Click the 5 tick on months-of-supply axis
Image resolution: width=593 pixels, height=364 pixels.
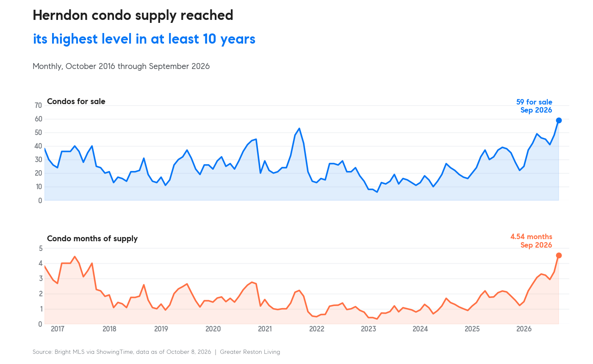pos(41,248)
